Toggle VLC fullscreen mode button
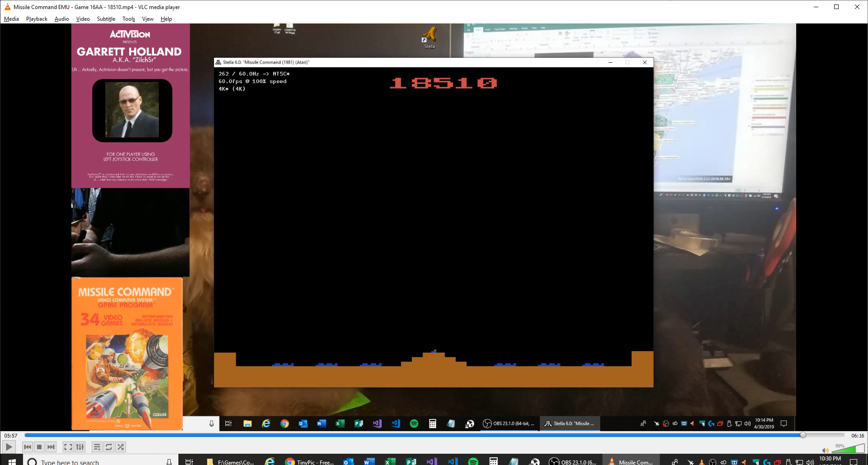Image resolution: width=868 pixels, height=465 pixels. point(68,447)
